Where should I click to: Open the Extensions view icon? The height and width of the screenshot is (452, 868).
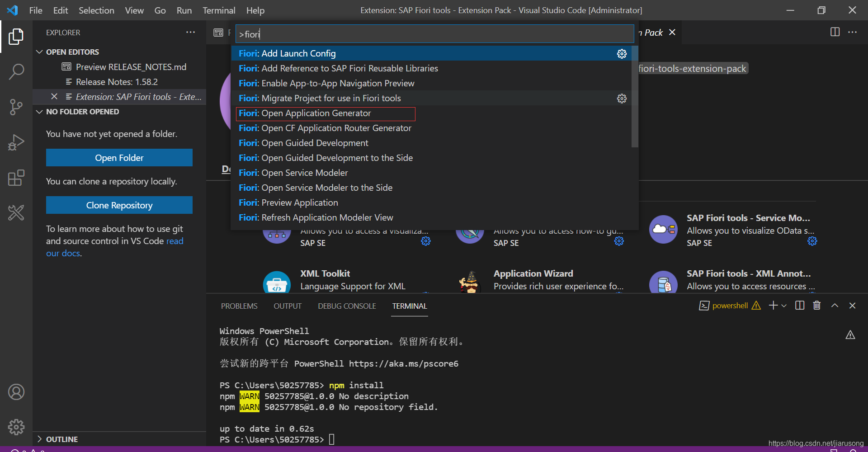16,178
